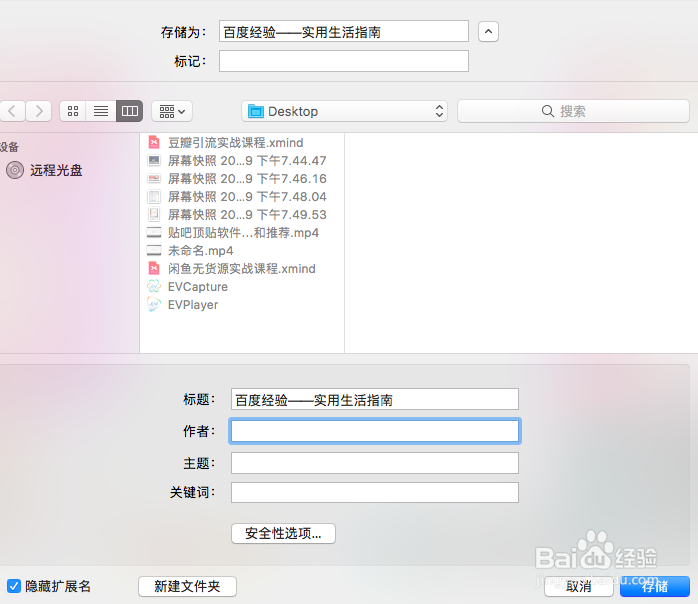698x604 pixels.
Task: Click the remote disc icon in the sidebar
Action: [15, 170]
